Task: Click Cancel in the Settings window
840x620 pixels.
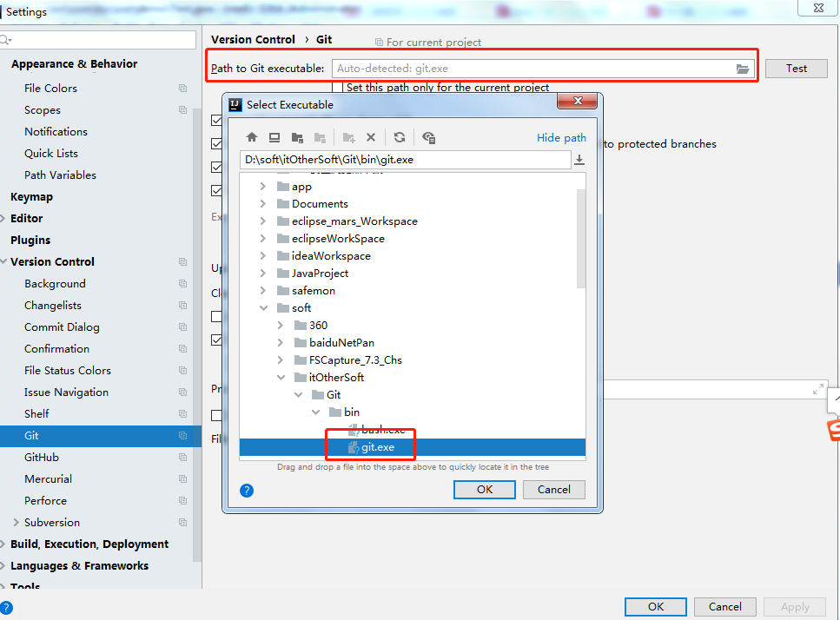Action: (x=724, y=607)
